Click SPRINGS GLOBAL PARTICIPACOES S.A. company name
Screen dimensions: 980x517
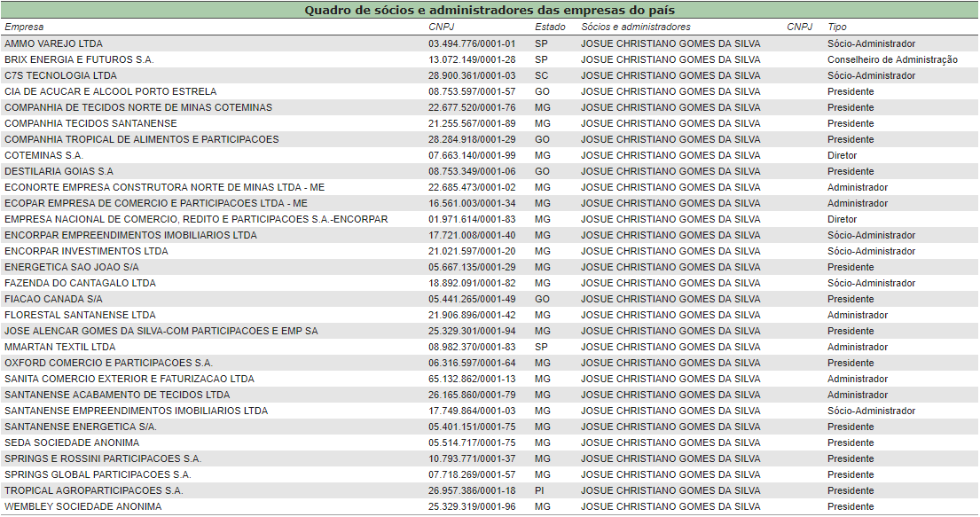click(98, 474)
